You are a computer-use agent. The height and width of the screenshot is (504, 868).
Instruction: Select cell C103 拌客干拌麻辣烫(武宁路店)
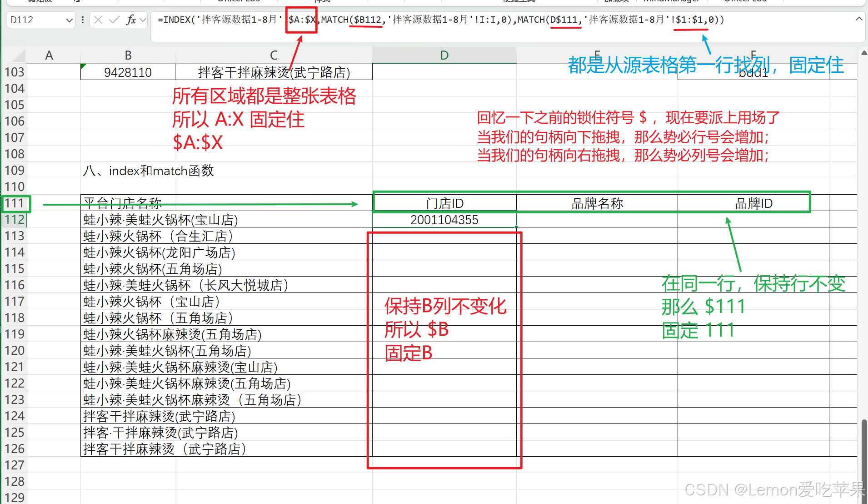274,72
